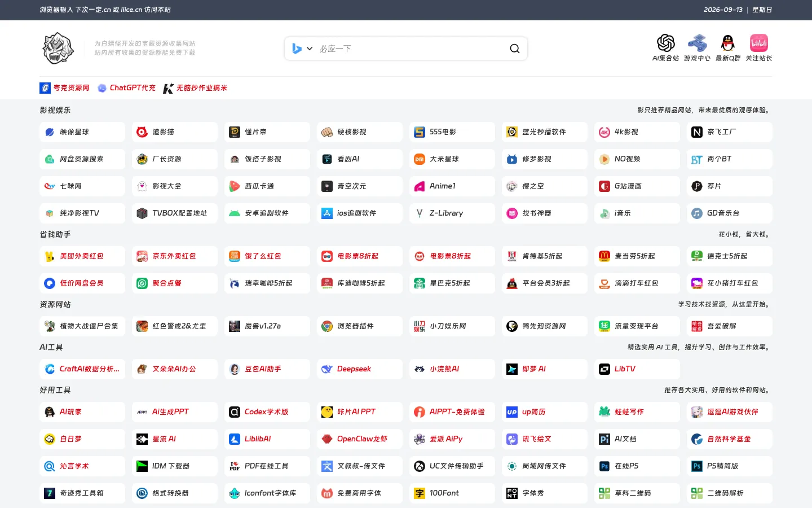Click the Codex学术版 icon

[x=235, y=412]
